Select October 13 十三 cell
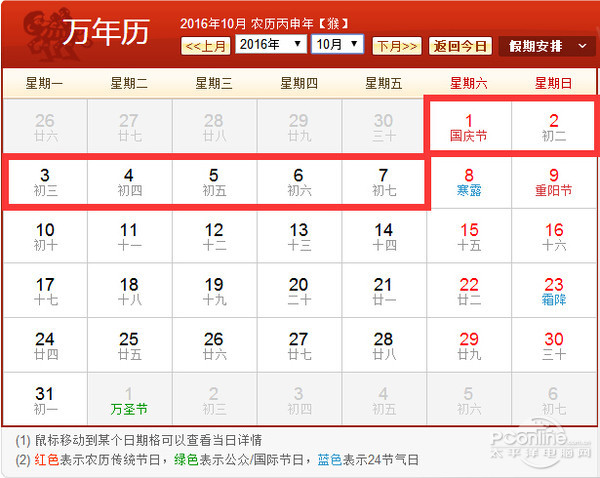 (x=300, y=236)
